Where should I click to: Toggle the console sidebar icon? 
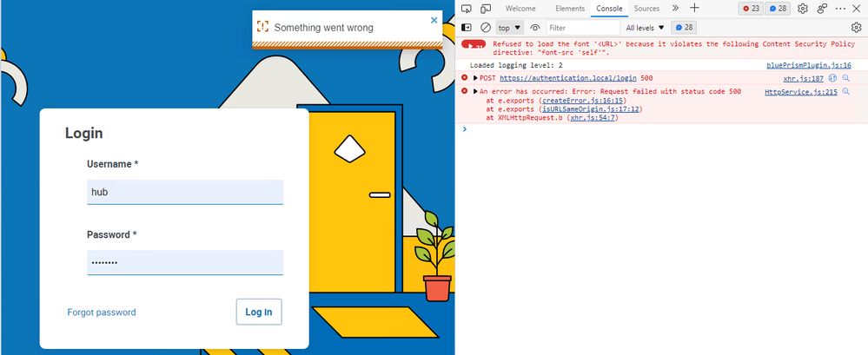click(467, 27)
